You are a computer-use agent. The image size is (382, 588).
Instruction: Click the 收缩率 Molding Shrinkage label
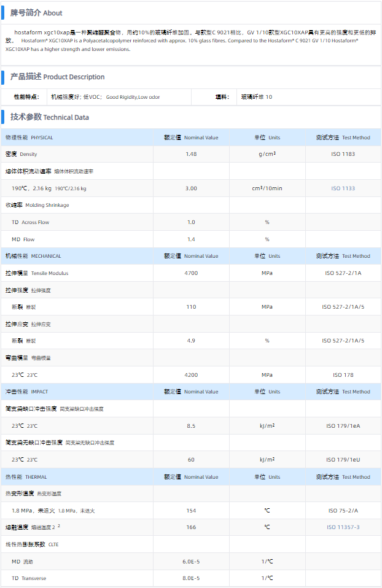pos(37,205)
